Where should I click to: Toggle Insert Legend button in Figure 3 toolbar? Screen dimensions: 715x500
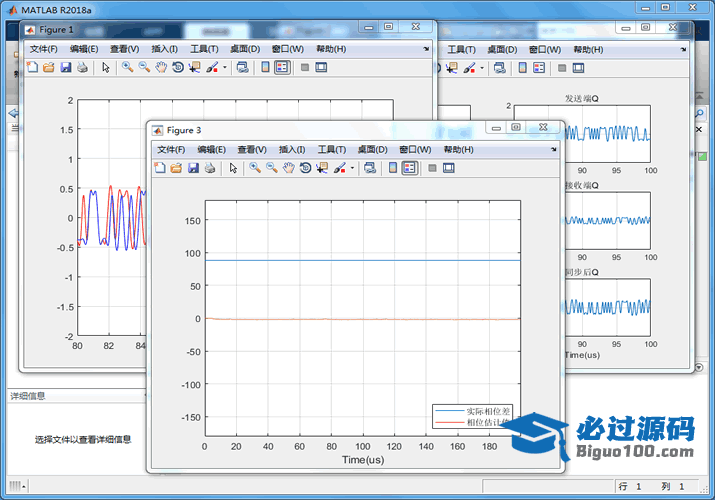[x=410, y=168]
